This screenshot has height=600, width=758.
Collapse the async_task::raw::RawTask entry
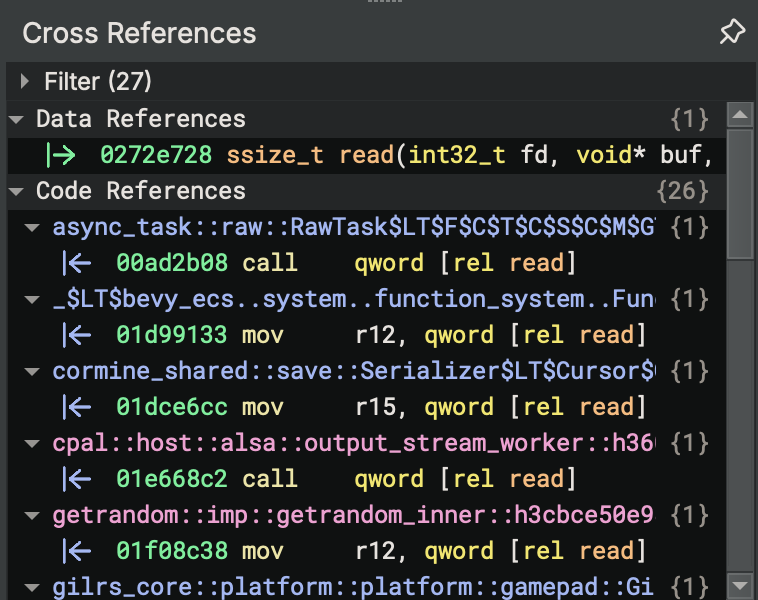coord(32,227)
